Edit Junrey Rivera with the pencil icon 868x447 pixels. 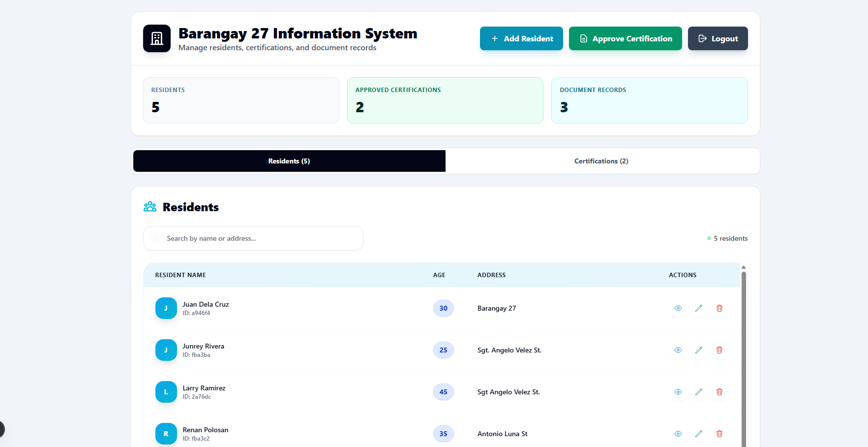click(699, 350)
